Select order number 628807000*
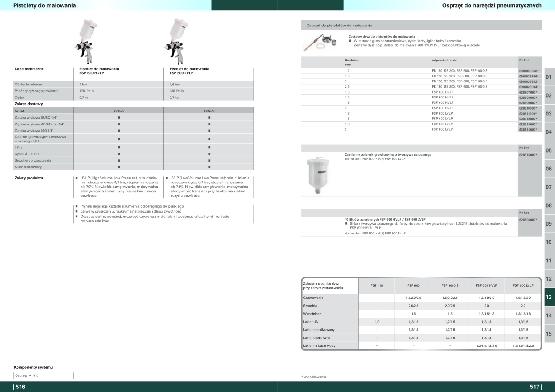The image size is (555, 392). pos(528,92)
